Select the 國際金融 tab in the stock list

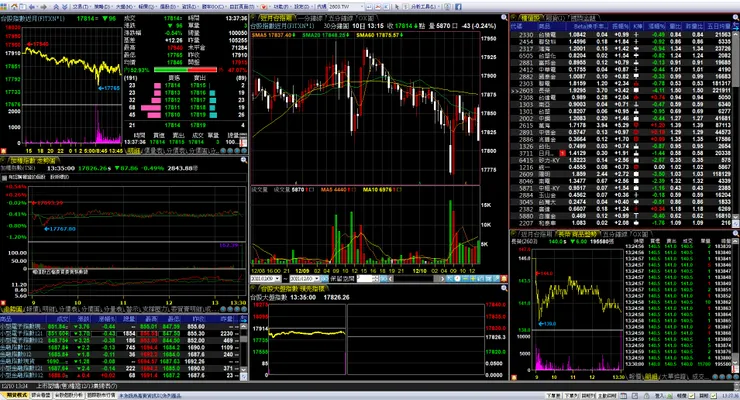(x=583, y=18)
